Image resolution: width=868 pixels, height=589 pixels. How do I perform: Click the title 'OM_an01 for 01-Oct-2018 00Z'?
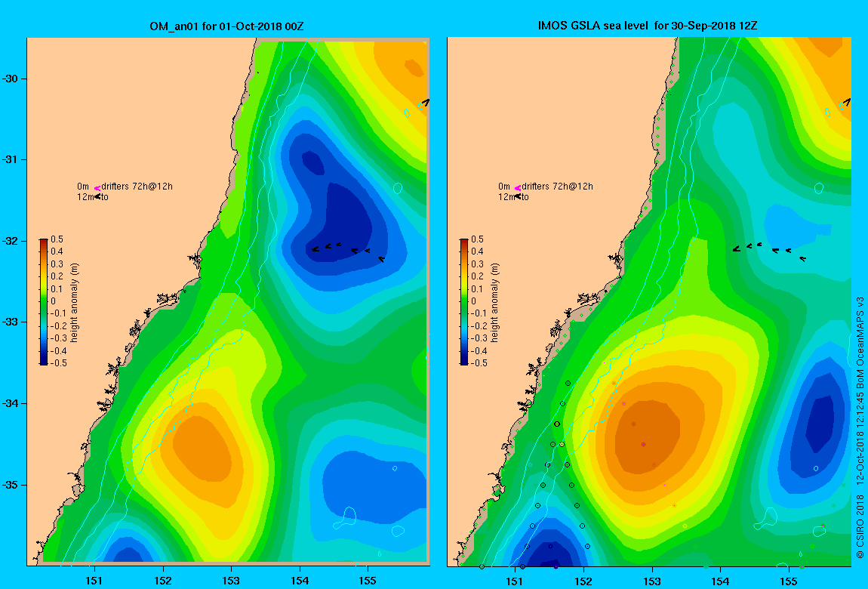point(226,26)
